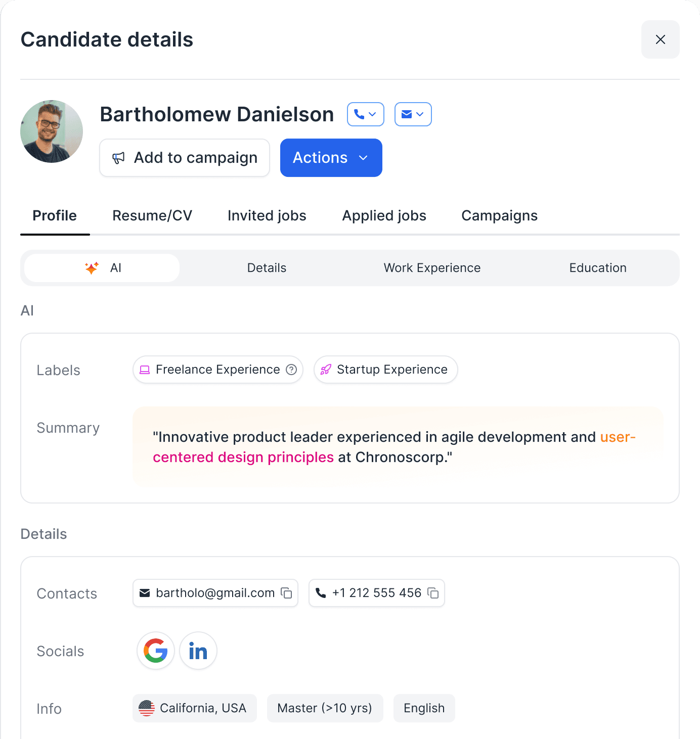Click Bartholomew's profile photo
Viewport: 700px width, 739px height.
51,131
